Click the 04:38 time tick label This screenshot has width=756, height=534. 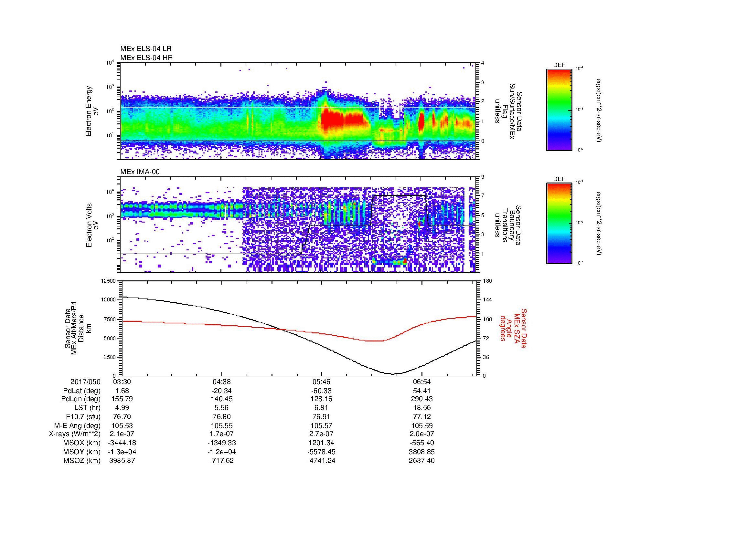[222, 382]
